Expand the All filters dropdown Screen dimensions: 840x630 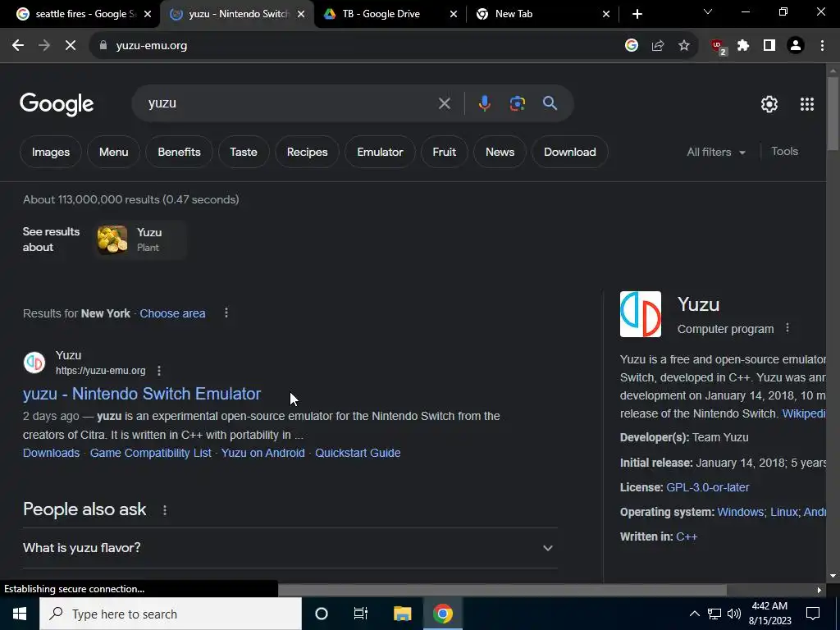tap(715, 152)
